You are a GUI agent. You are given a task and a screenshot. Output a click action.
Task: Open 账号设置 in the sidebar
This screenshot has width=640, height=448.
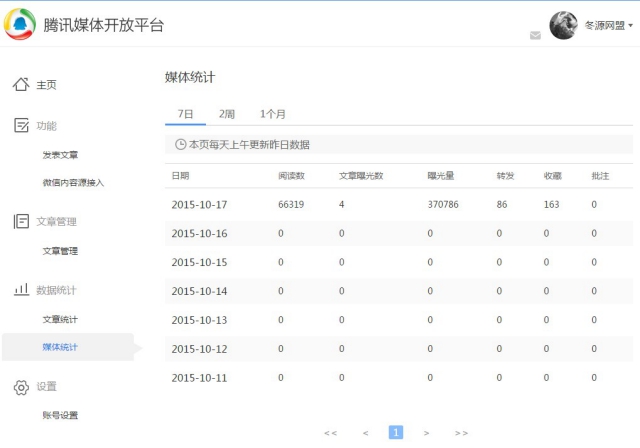60,415
